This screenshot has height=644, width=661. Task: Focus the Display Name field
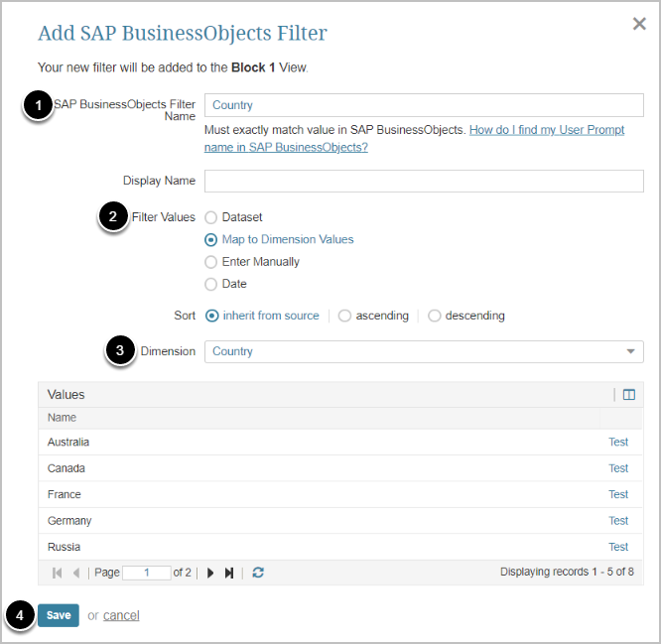tap(424, 181)
